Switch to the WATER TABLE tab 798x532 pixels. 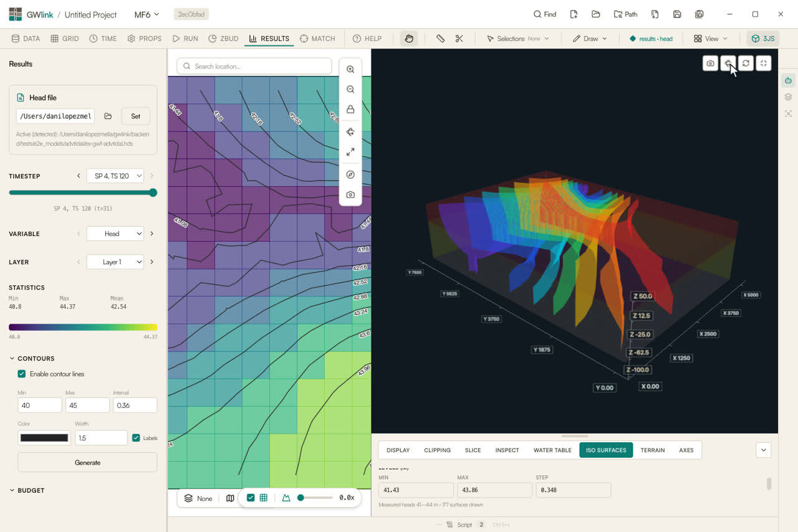coord(552,450)
